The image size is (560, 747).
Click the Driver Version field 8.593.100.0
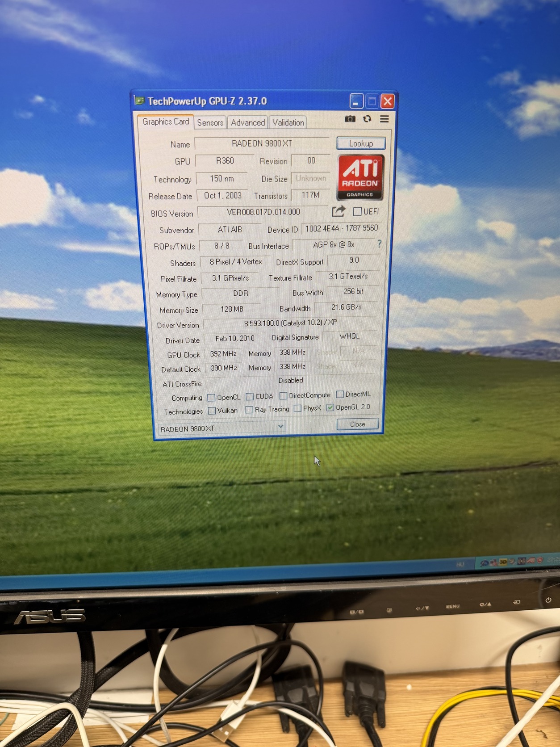[x=290, y=323]
